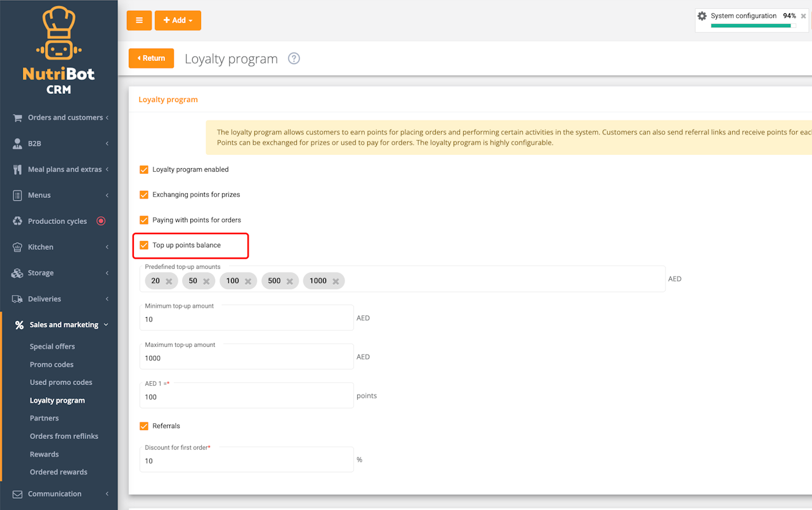Click the hamburger menu icon button
Screen dimensions: 812x510
(139, 20)
